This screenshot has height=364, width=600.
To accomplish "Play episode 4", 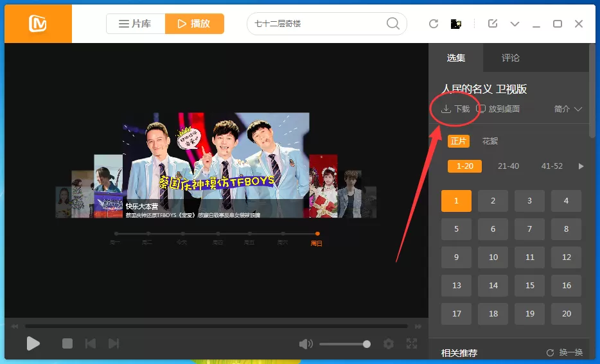I will (x=567, y=201).
